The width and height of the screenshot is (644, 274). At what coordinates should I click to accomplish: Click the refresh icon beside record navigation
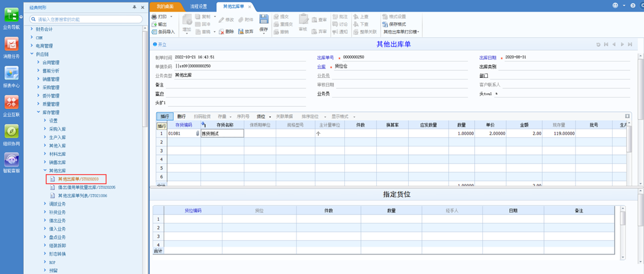click(x=598, y=44)
